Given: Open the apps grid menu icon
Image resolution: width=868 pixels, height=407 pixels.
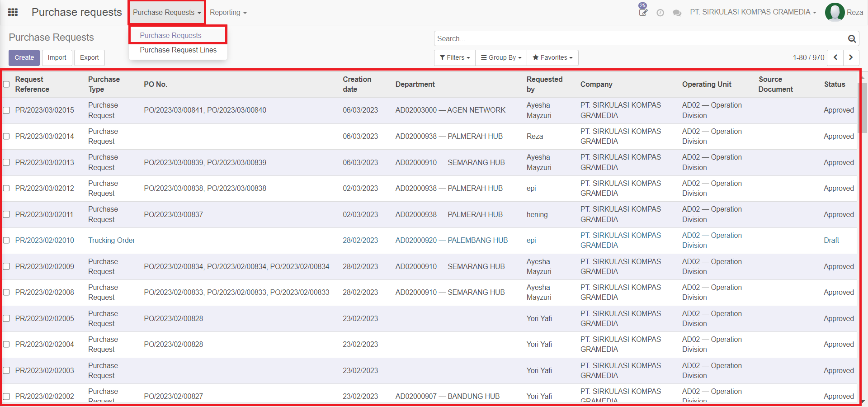Looking at the screenshot, I should (x=13, y=12).
